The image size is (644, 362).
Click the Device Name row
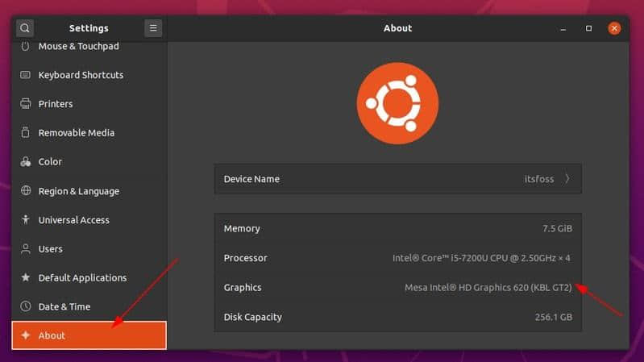pyautogui.click(x=397, y=179)
